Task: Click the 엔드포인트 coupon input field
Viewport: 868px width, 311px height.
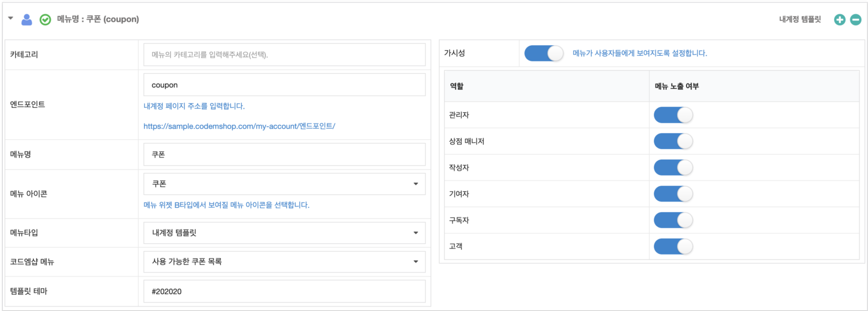Action: click(284, 85)
